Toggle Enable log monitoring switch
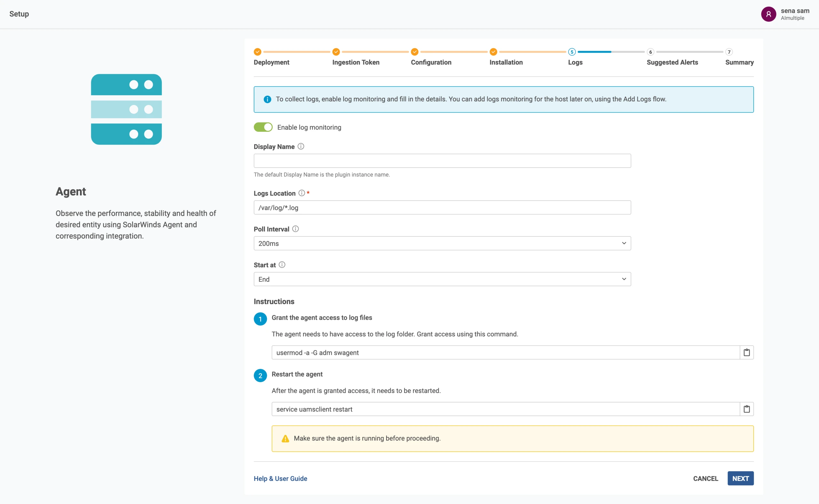Viewport: 819px width, 504px height. click(263, 127)
